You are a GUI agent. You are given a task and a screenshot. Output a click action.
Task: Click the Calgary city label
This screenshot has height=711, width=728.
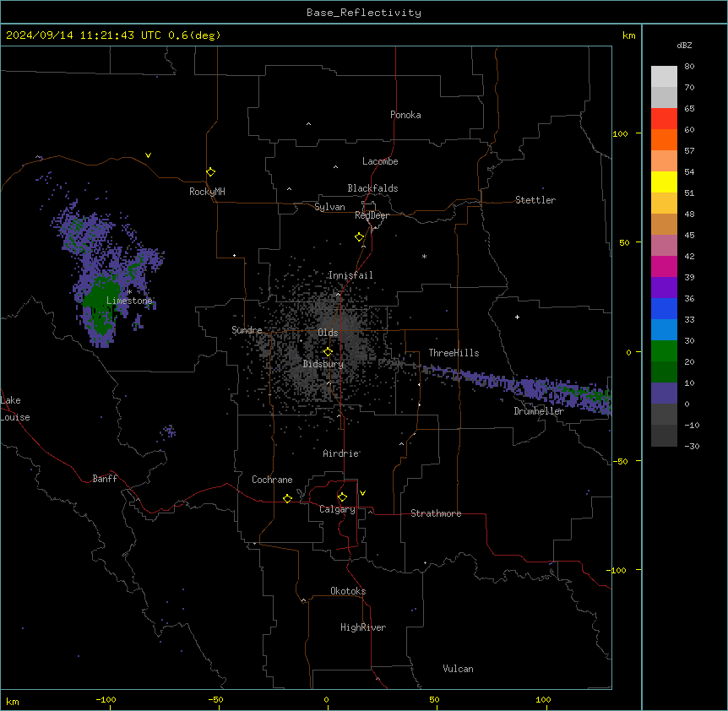pos(337,509)
